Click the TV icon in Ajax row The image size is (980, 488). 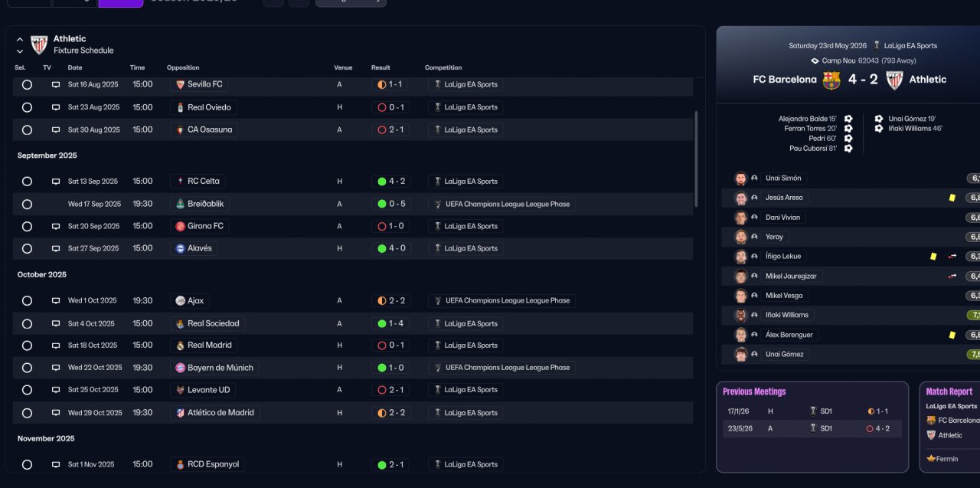56,301
